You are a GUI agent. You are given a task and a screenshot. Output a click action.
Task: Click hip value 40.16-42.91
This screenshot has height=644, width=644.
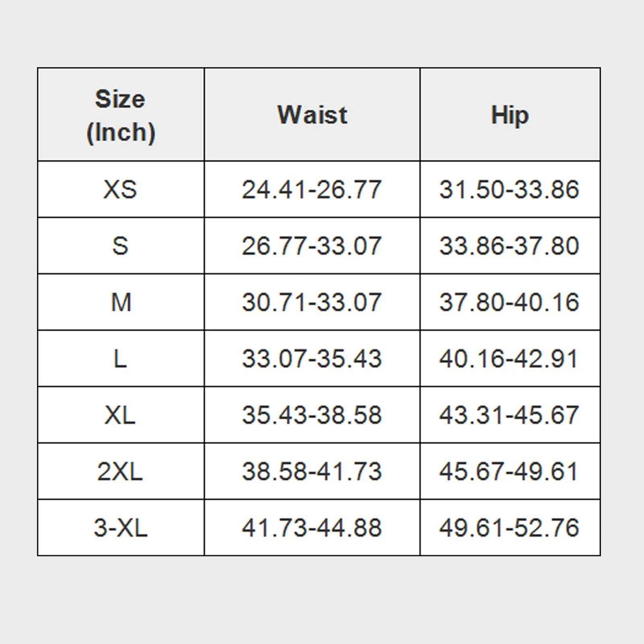(510, 358)
